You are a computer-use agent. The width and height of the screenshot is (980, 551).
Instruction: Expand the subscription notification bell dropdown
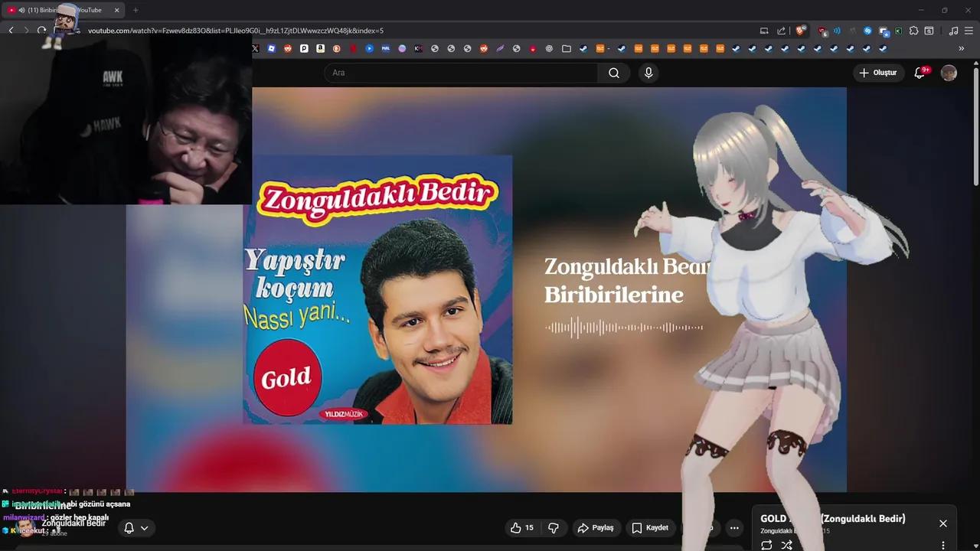136,528
